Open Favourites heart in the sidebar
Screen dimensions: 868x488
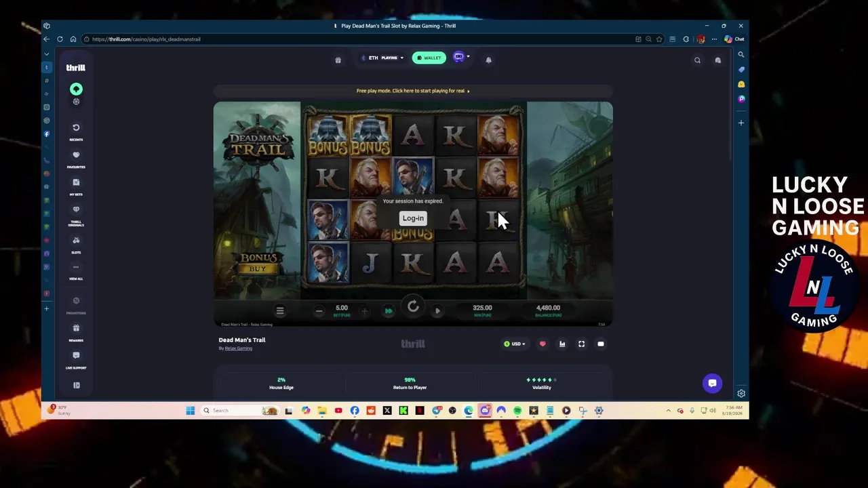(76, 155)
